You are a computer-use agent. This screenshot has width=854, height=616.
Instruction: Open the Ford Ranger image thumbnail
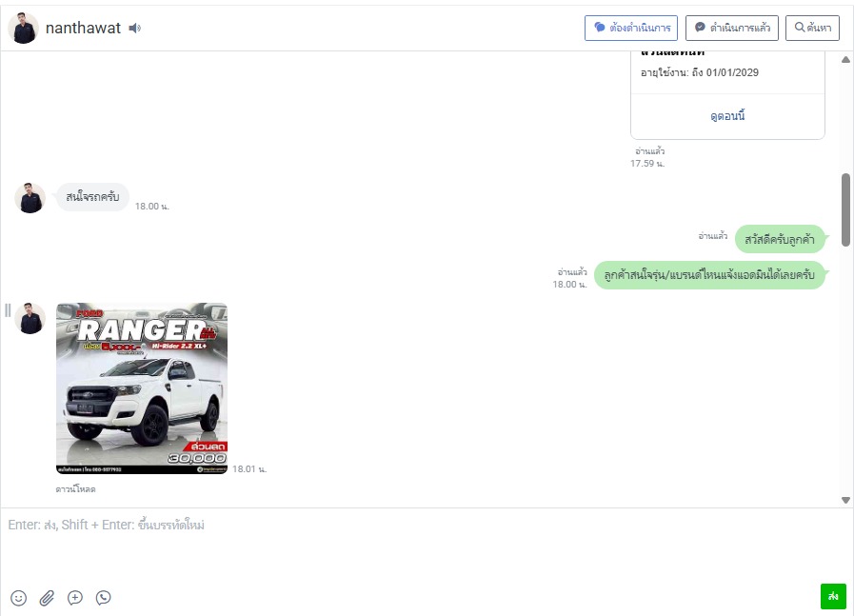[142, 388]
